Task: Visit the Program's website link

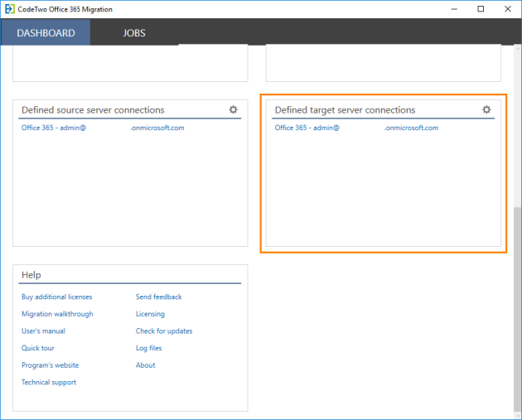Action: [x=51, y=365]
